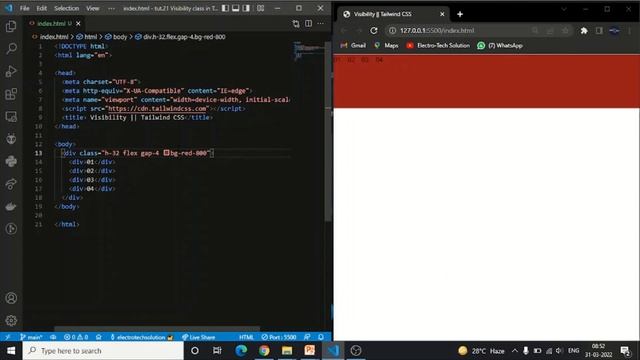Open the View menu
The image size is (640, 360).
point(93,8)
